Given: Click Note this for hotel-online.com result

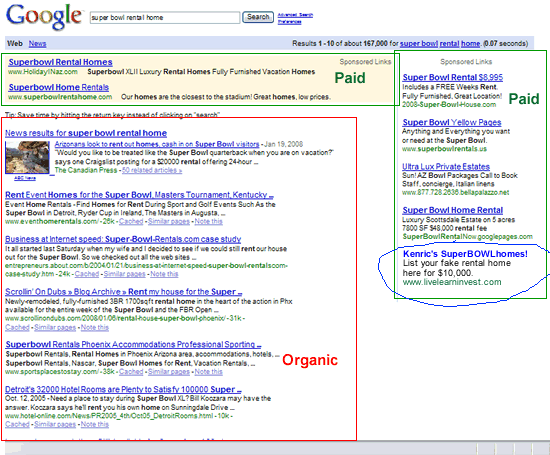Looking at the screenshot, I should 95,424.
